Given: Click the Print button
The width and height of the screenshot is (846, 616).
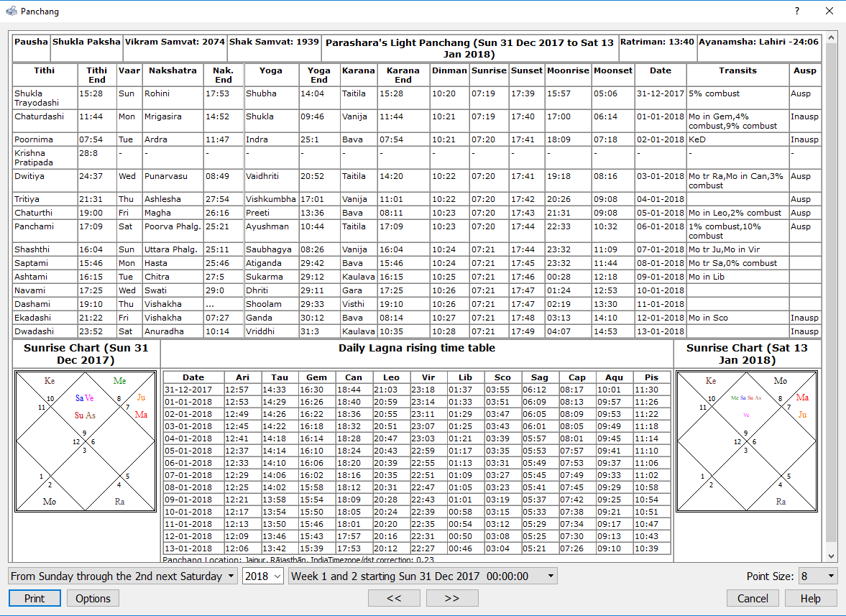Looking at the screenshot, I should point(35,598).
